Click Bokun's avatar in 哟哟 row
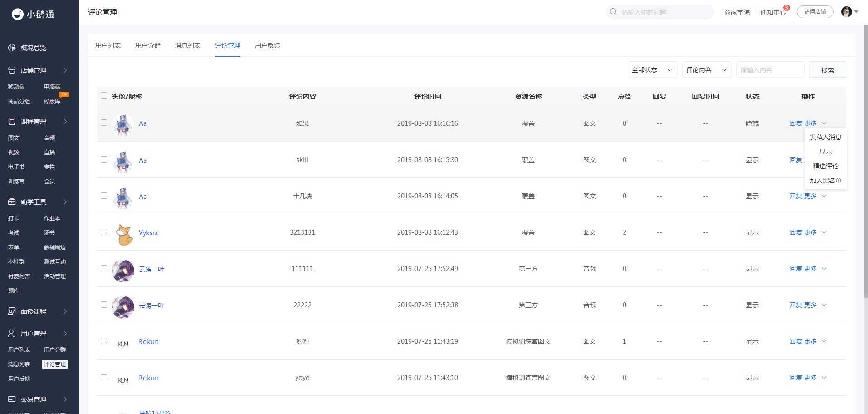This screenshot has width=868, height=414. tap(123, 344)
